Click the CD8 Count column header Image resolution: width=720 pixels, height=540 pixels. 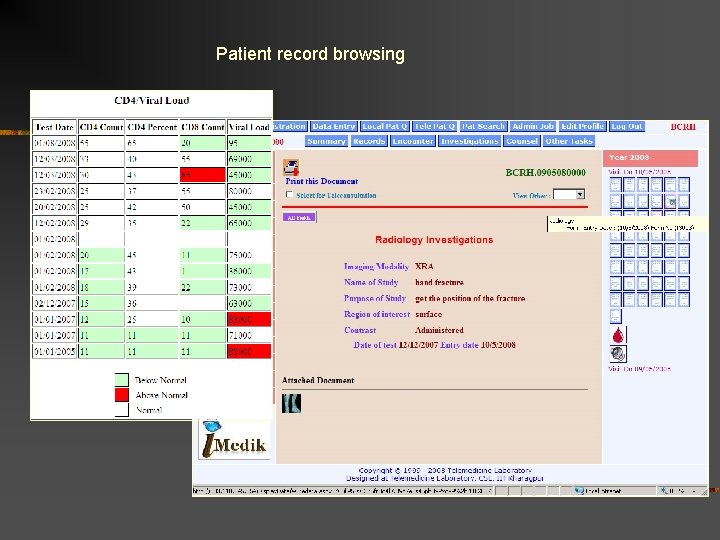[x=202, y=127]
